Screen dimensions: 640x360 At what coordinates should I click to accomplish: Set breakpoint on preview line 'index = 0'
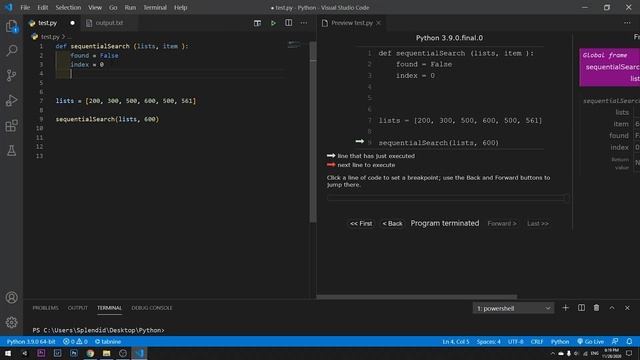tap(416, 76)
